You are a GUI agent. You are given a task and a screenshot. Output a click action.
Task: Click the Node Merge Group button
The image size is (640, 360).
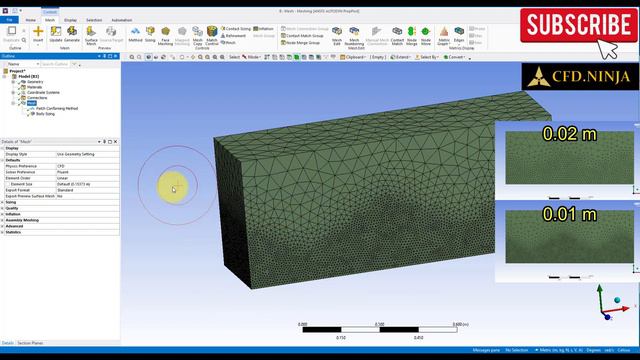coord(300,42)
